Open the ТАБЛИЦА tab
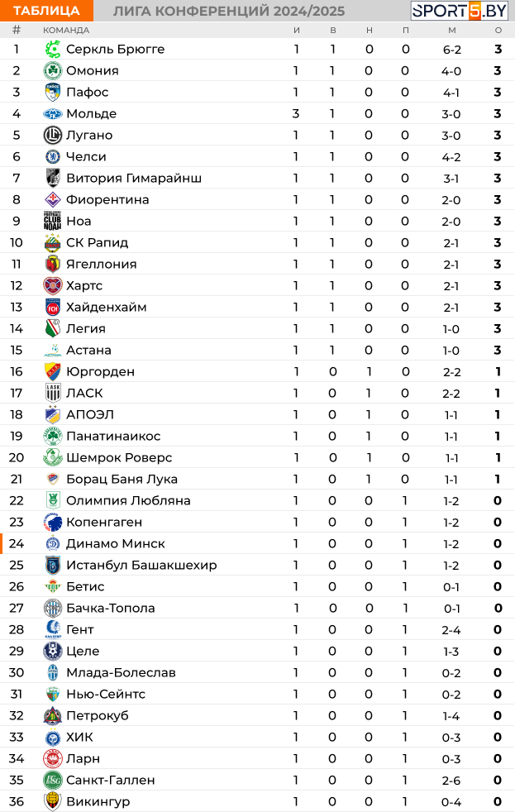Image resolution: width=515 pixels, height=812 pixels. (47, 11)
